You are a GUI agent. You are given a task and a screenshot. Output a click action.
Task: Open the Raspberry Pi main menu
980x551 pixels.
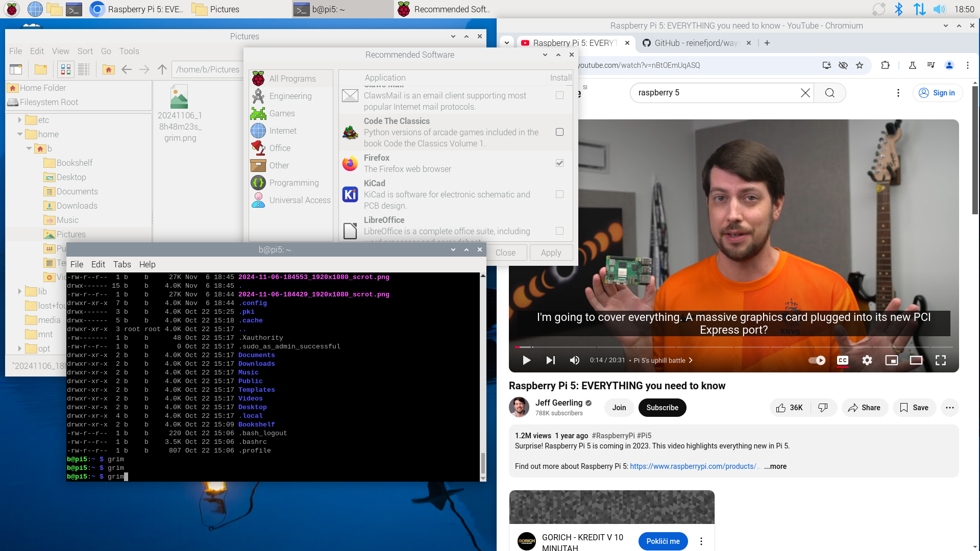click(11, 9)
